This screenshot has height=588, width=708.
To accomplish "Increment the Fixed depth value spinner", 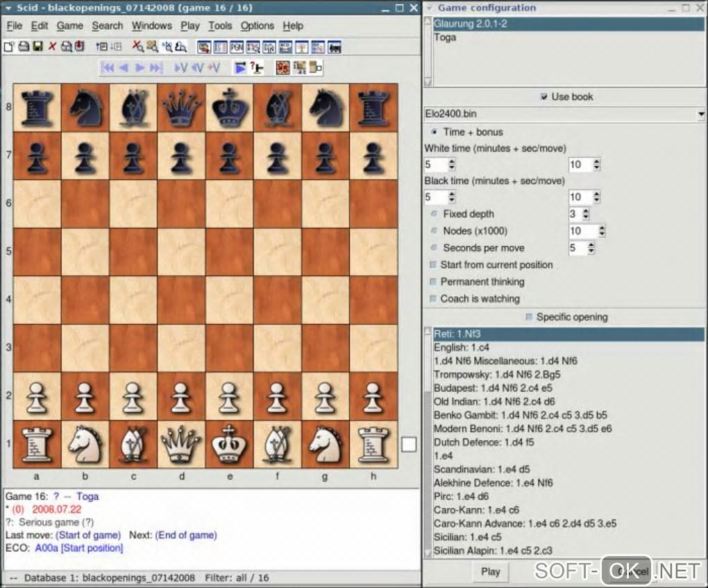I will click(x=586, y=211).
